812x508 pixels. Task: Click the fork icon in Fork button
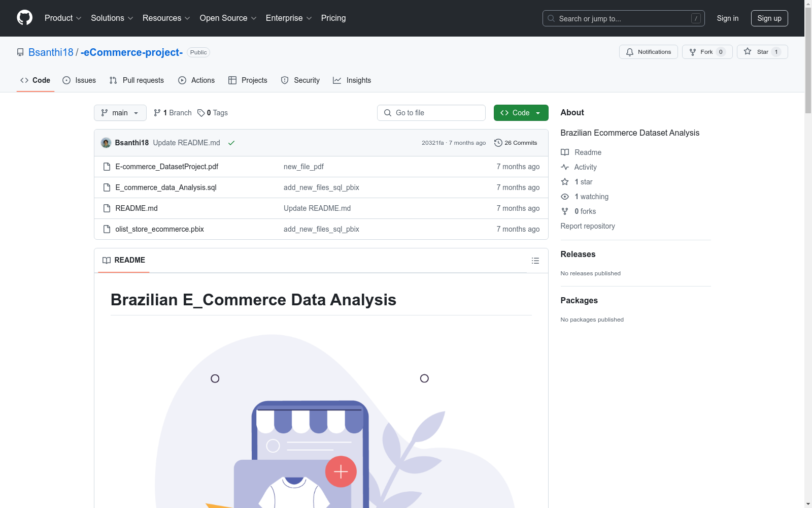coord(693,52)
